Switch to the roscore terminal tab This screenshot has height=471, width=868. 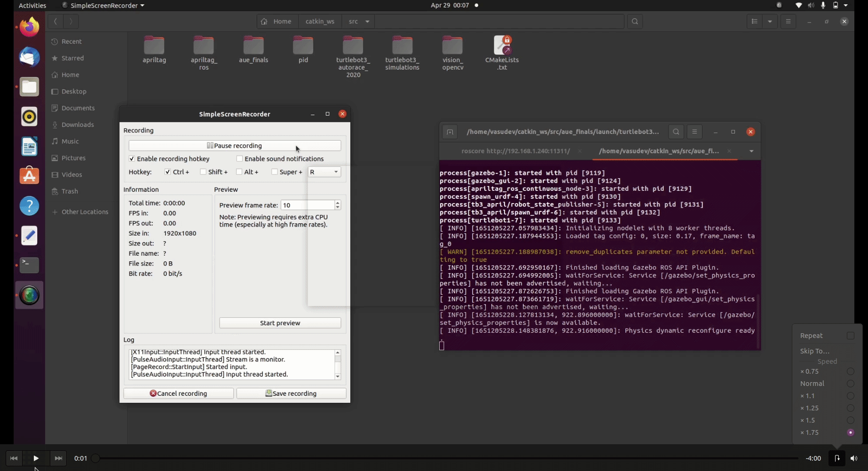coord(516,151)
